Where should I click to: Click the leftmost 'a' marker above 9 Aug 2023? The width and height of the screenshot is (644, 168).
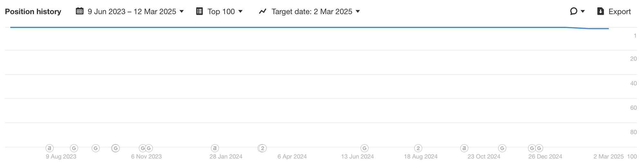point(49,148)
